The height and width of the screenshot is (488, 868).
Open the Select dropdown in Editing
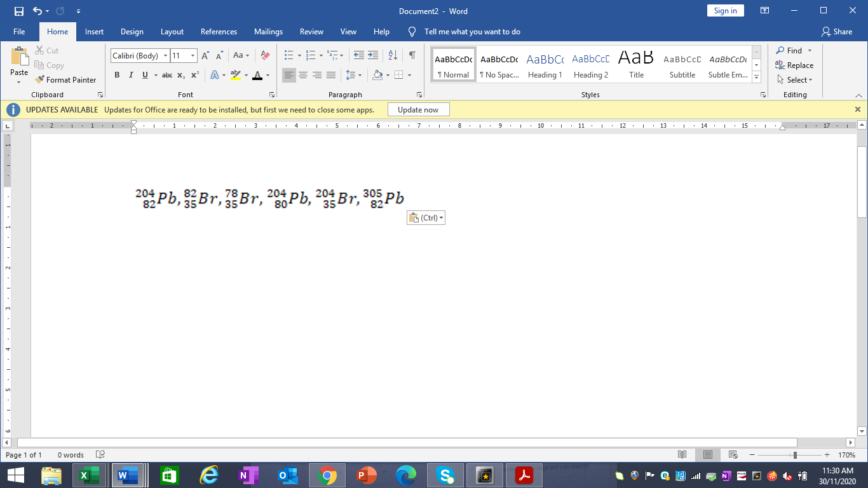coord(795,80)
